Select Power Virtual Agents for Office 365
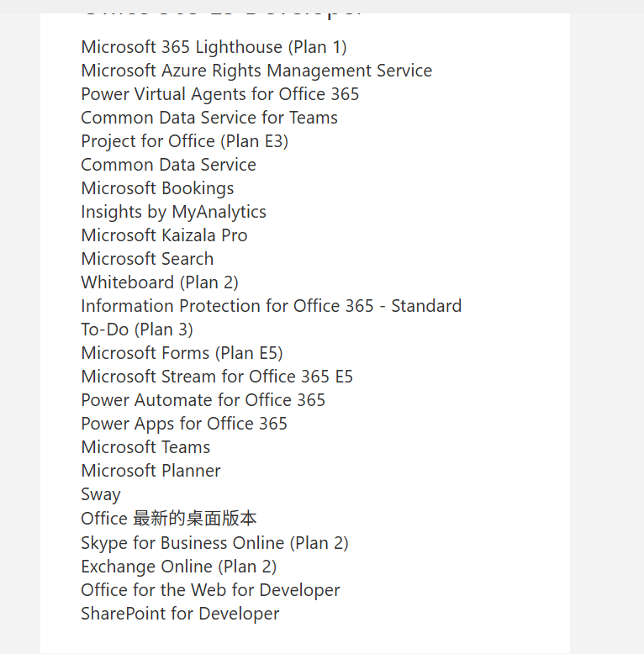Screen dimensions: 644x654 (x=219, y=94)
